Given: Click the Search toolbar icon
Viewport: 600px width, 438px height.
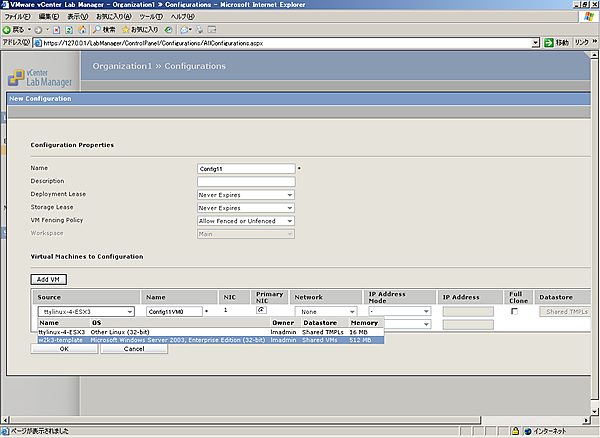Looking at the screenshot, I should (x=103, y=30).
